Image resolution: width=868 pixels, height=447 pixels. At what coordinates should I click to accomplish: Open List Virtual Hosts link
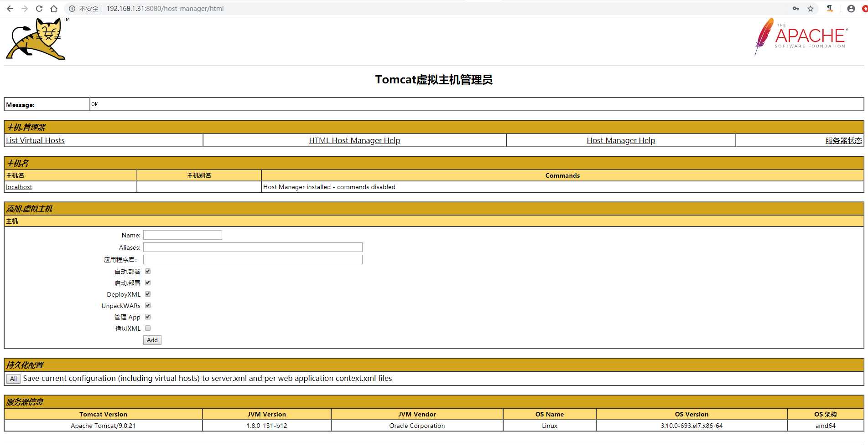[35, 140]
